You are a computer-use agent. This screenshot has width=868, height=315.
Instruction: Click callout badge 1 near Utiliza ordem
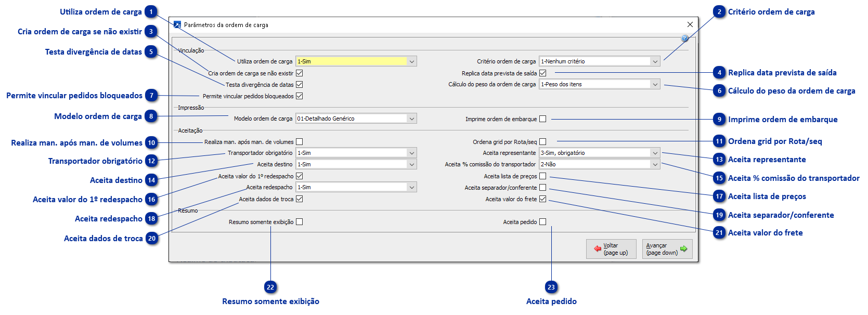tap(151, 12)
